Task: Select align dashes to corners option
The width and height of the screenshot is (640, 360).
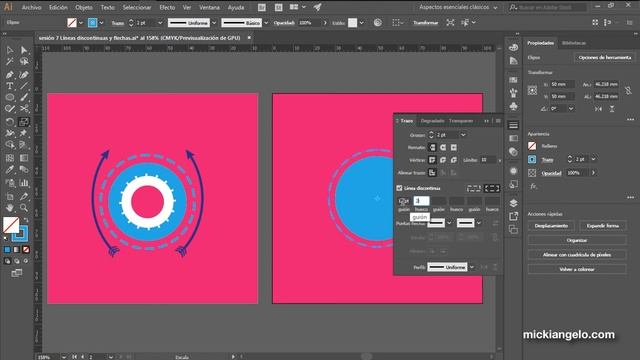Action: pos(492,188)
